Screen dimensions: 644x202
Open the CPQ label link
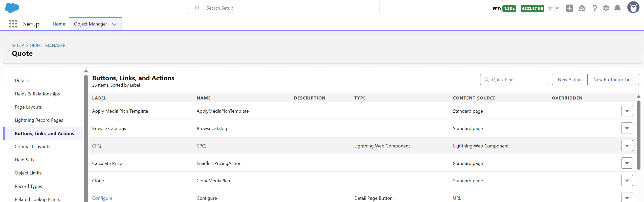tap(97, 146)
